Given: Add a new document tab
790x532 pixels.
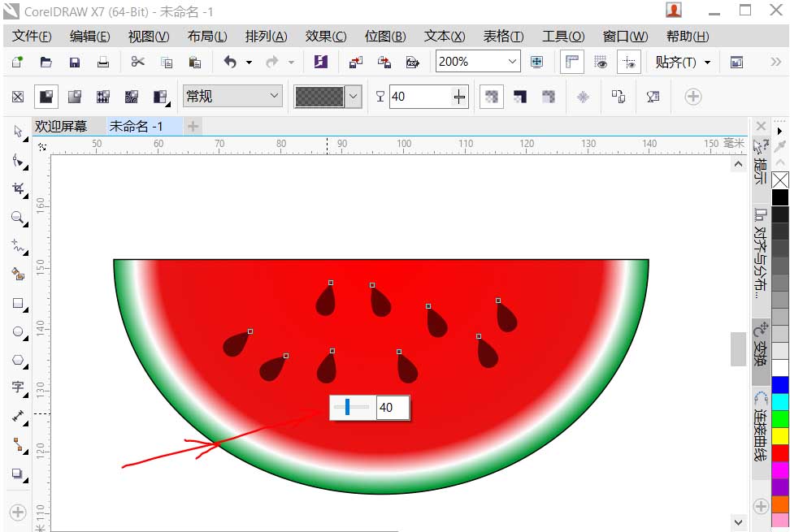Looking at the screenshot, I should [193, 126].
